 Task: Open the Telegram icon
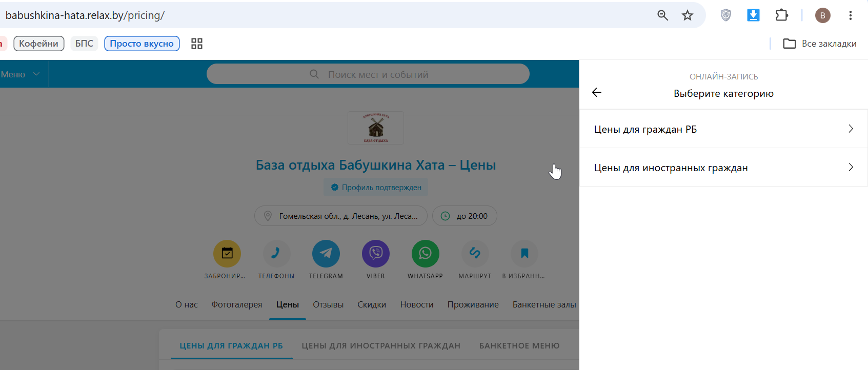tap(326, 253)
